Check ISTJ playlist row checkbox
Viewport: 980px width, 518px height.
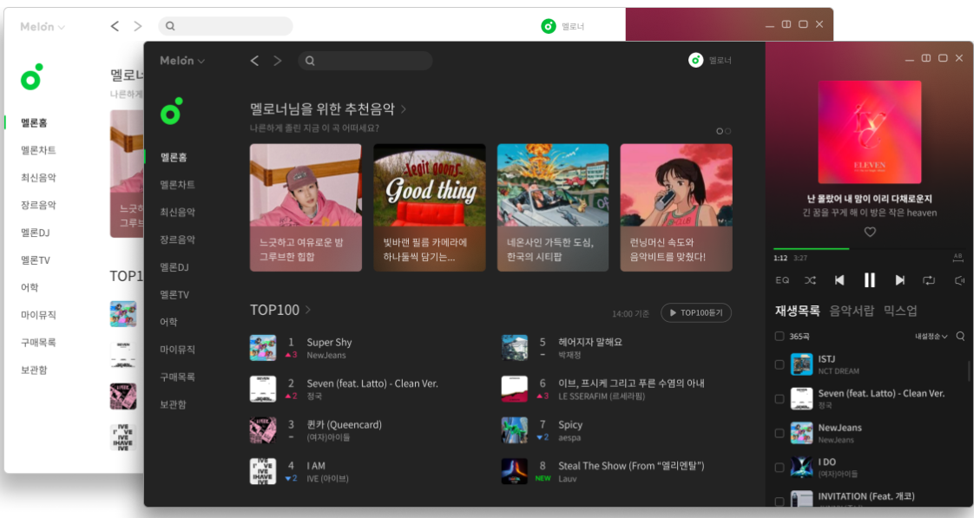(779, 364)
